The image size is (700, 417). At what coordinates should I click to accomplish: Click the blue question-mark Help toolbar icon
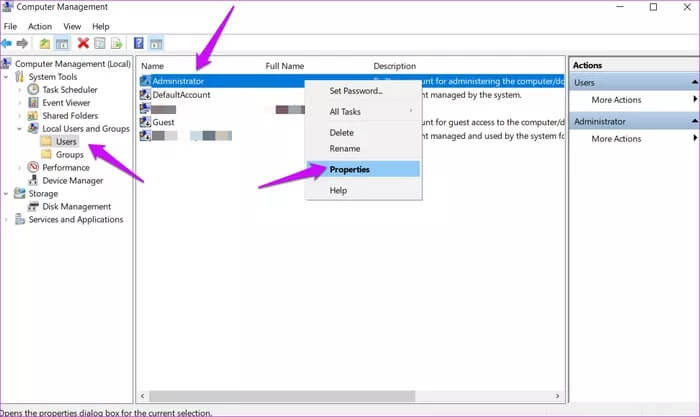click(139, 43)
